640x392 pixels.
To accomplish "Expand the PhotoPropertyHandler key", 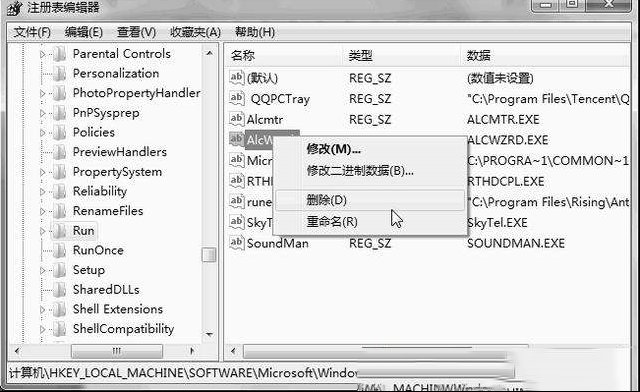I will (x=42, y=93).
